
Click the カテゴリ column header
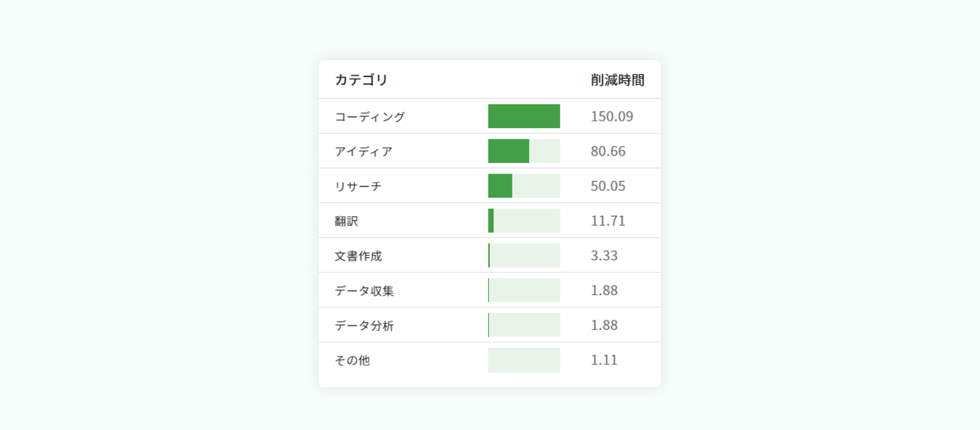pos(361,80)
